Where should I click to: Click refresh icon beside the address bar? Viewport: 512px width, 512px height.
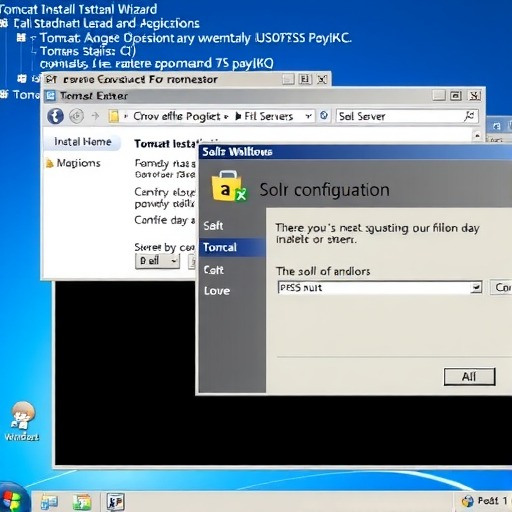pyautogui.click(x=324, y=116)
